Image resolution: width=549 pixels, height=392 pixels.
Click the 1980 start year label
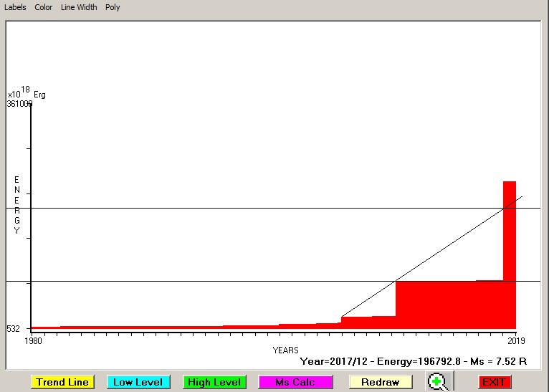[33, 341]
